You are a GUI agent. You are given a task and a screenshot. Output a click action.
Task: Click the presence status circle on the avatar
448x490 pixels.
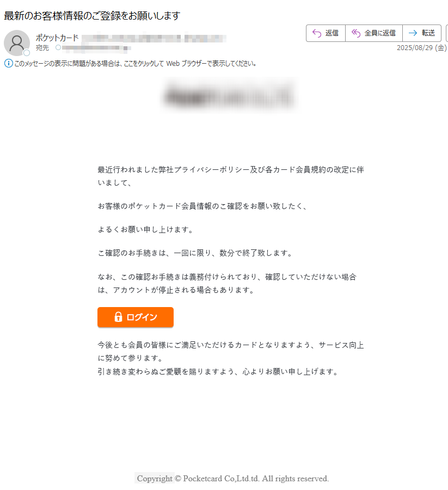[x=27, y=53]
